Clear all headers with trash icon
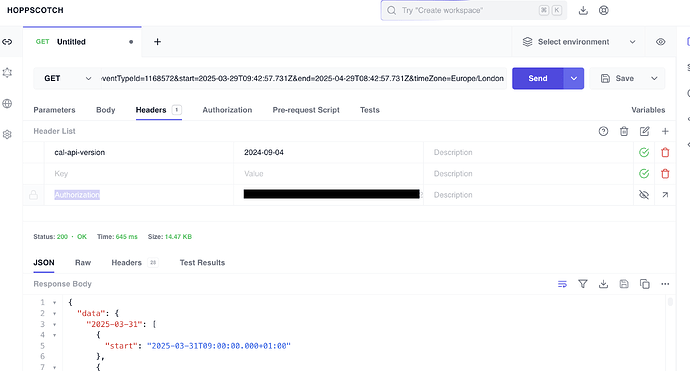This screenshot has width=690, height=371. click(624, 131)
